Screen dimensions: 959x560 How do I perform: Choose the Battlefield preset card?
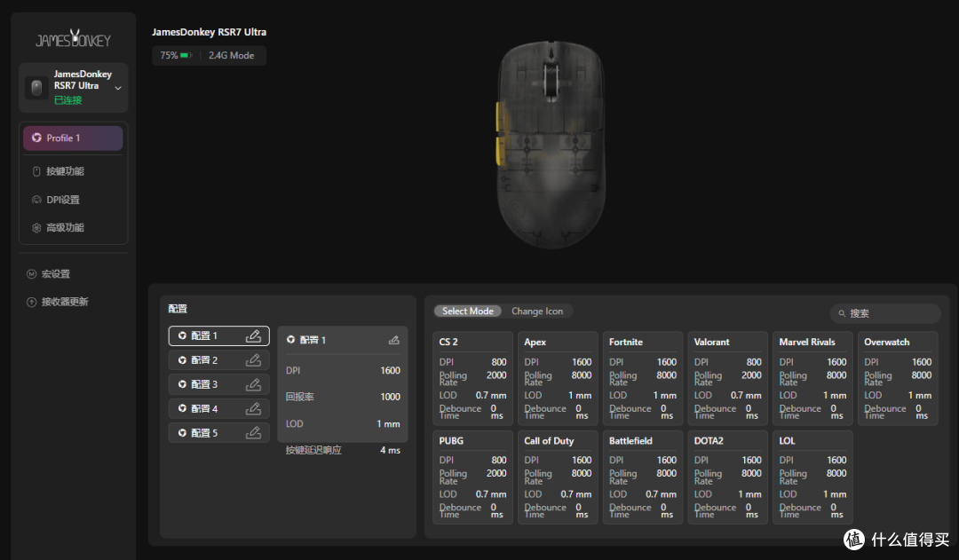pyautogui.click(x=643, y=477)
